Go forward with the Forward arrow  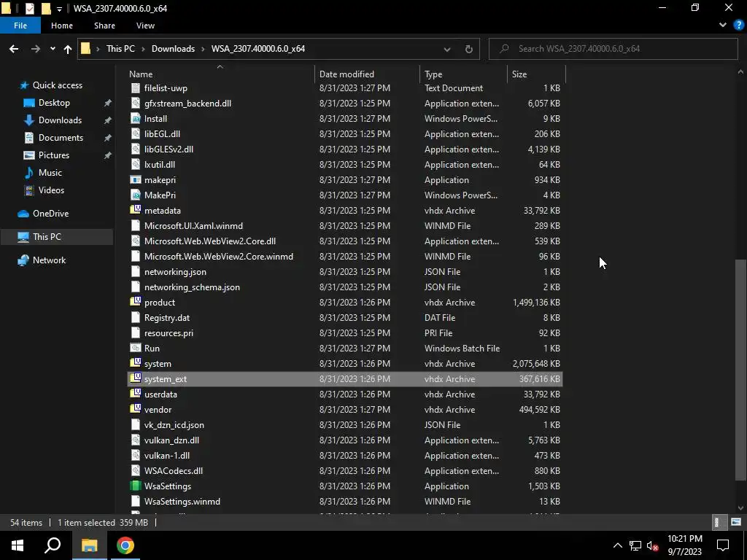pos(36,49)
